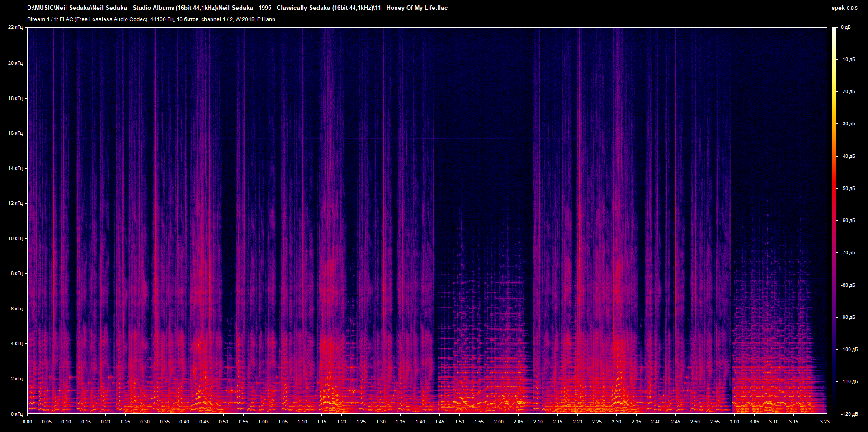The image size is (868, 432).
Task: Click the 0:00 time axis label
Action: click(x=28, y=422)
